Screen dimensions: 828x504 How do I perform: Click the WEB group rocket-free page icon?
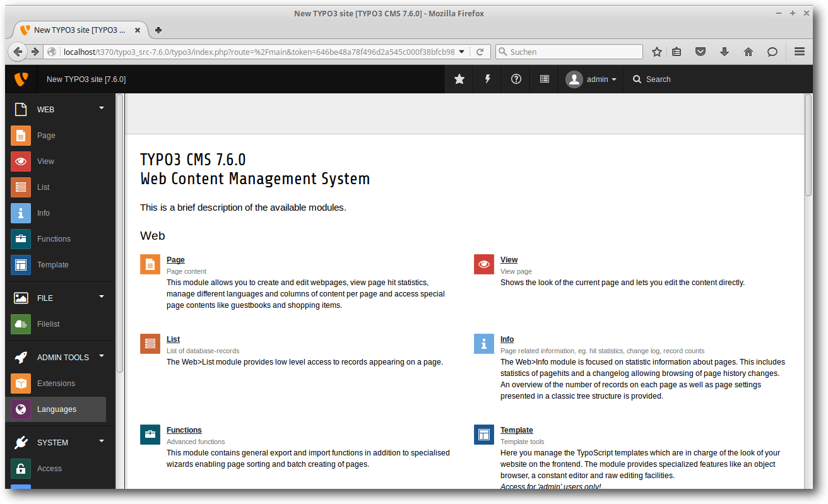tap(21, 109)
